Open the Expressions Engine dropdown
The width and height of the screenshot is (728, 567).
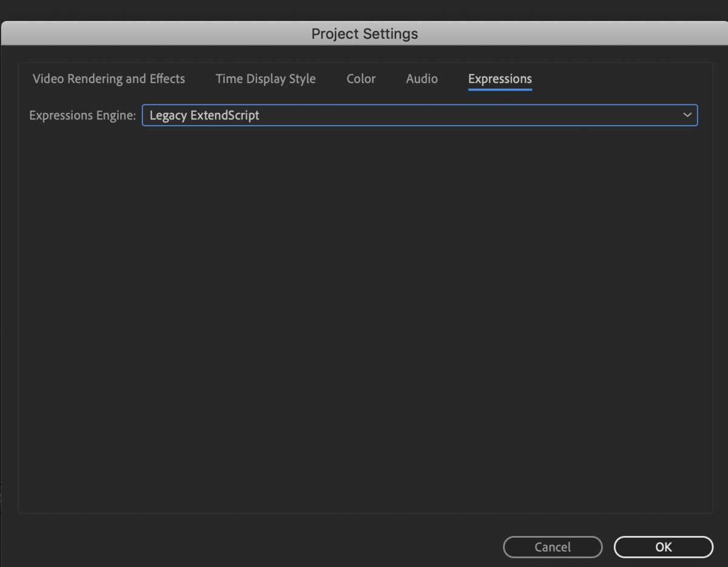pyautogui.click(x=420, y=115)
